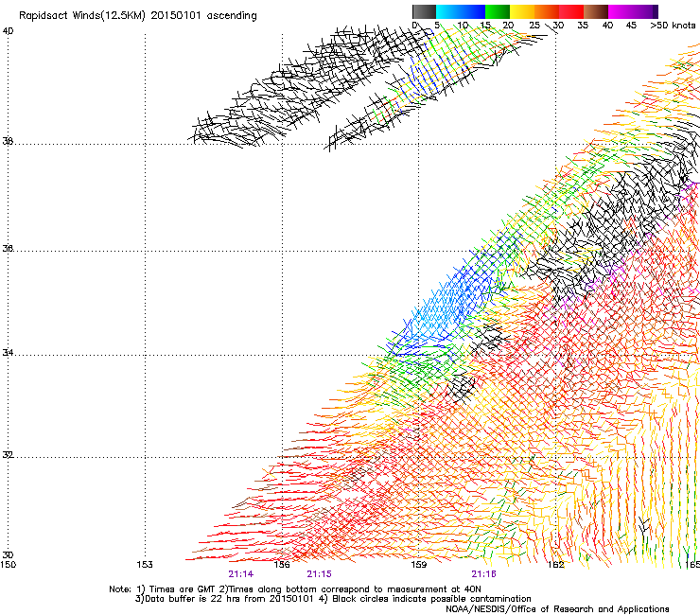Click the 34 latitude axis label
This screenshot has height=615, width=700.
(x=8, y=352)
